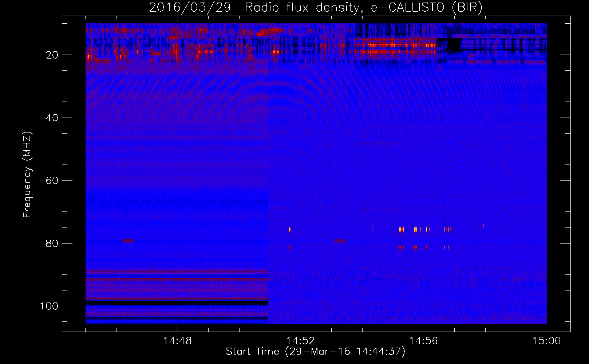Click the '20' frequency tick label

click(x=52, y=55)
